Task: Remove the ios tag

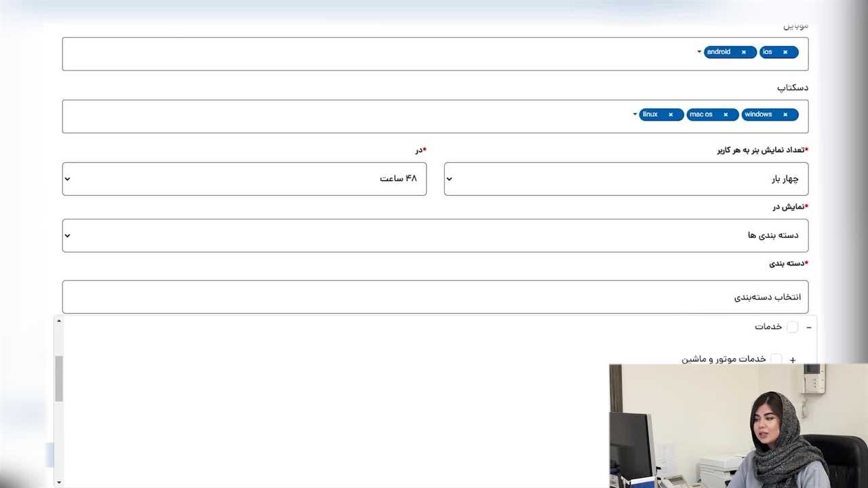Action: pos(785,52)
